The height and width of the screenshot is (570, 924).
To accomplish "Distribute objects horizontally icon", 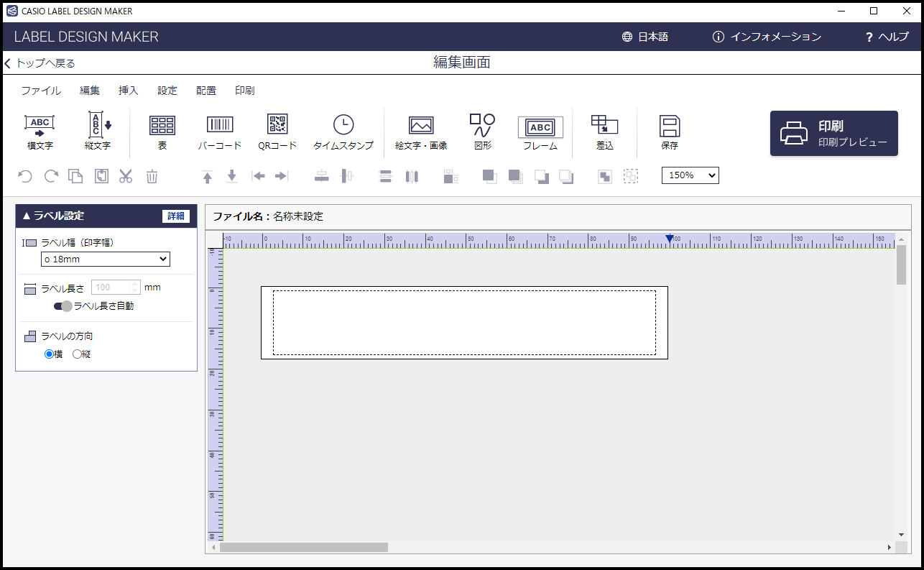I will pos(412,176).
